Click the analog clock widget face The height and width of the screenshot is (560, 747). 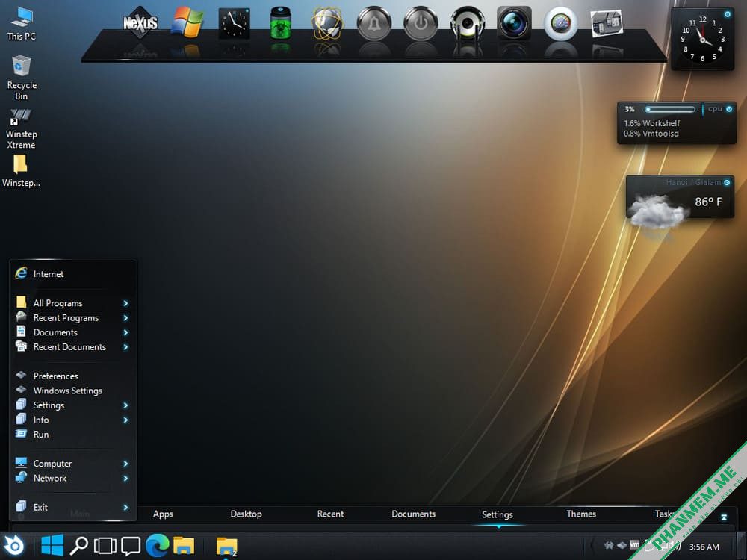703,39
